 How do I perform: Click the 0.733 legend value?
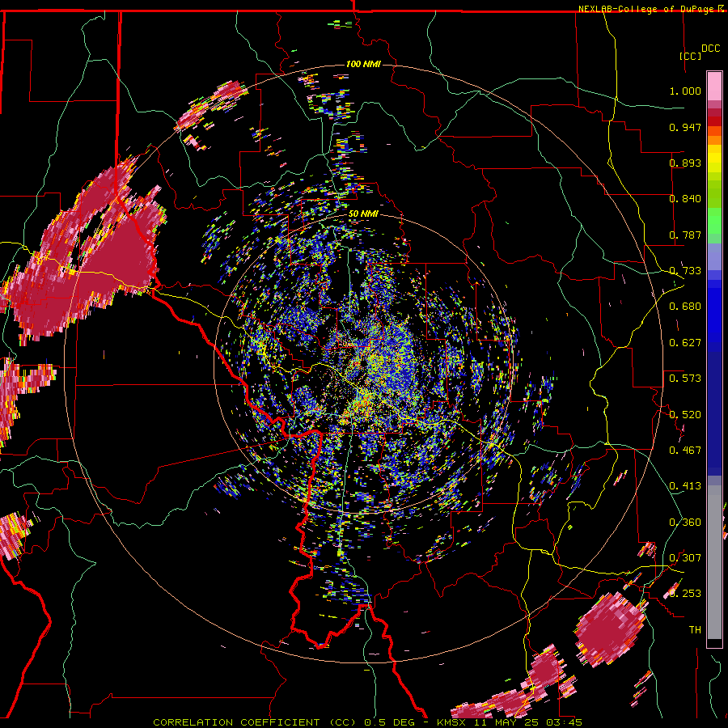[685, 271]
